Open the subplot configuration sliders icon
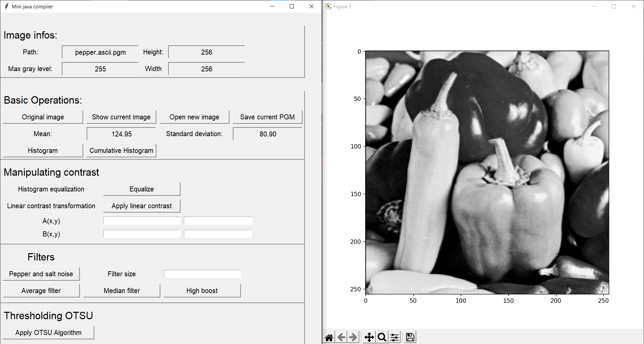Screen dimensions: 644x344 coord(394,337)
